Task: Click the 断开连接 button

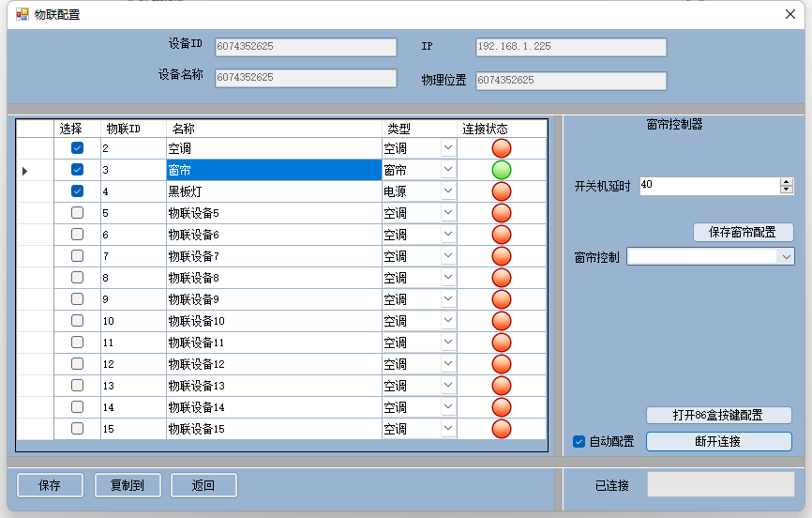Action: click(718, 441)
